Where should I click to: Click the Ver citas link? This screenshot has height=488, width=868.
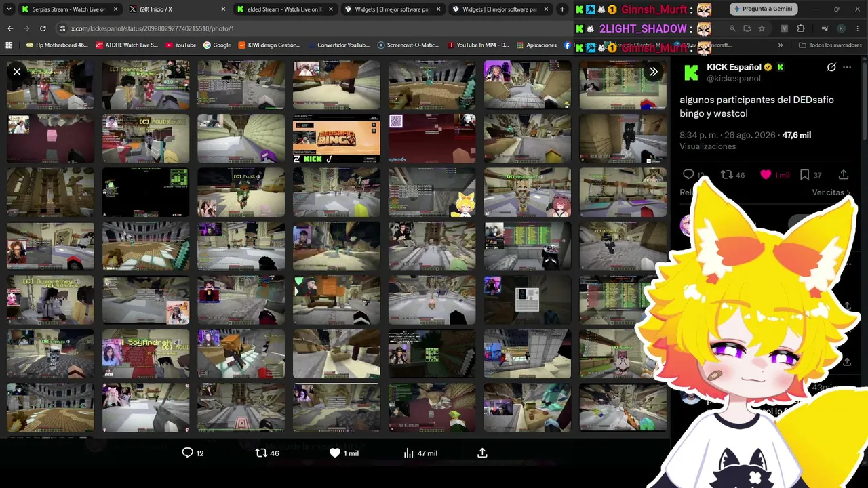point(831,192)
